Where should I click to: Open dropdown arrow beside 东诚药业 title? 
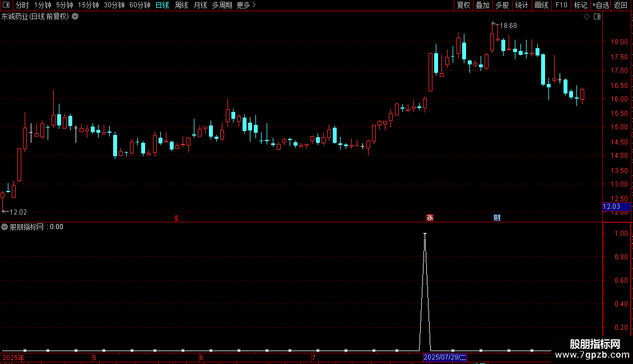75,17
